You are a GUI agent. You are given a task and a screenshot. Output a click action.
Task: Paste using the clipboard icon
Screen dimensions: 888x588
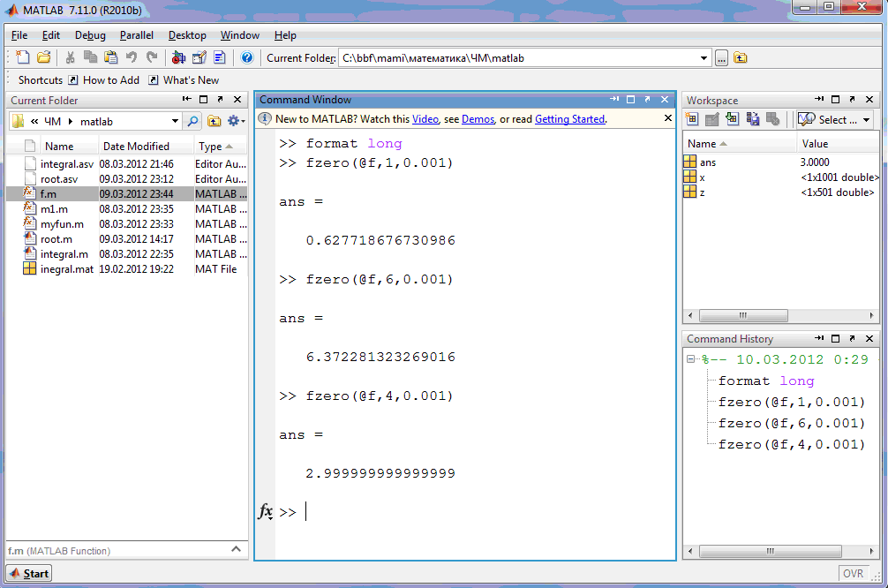(111, 57)
